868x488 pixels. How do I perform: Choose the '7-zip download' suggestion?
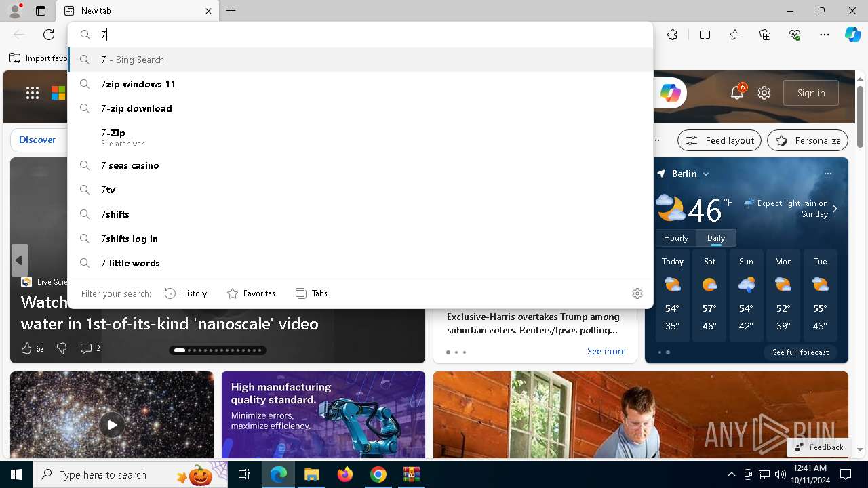tap(360, 108)
